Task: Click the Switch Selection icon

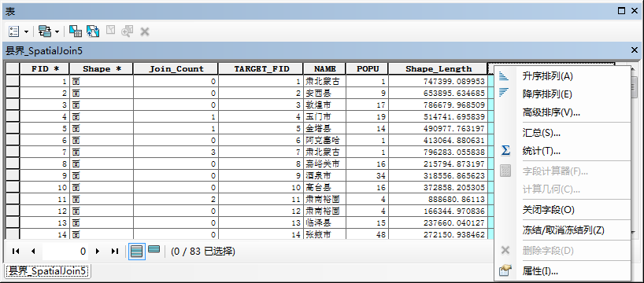Action: coord(93,31)
